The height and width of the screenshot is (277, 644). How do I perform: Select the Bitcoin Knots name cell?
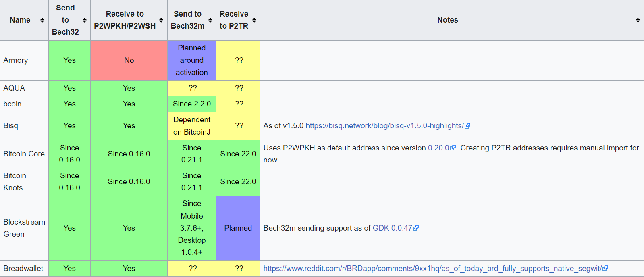pos(24,182)
